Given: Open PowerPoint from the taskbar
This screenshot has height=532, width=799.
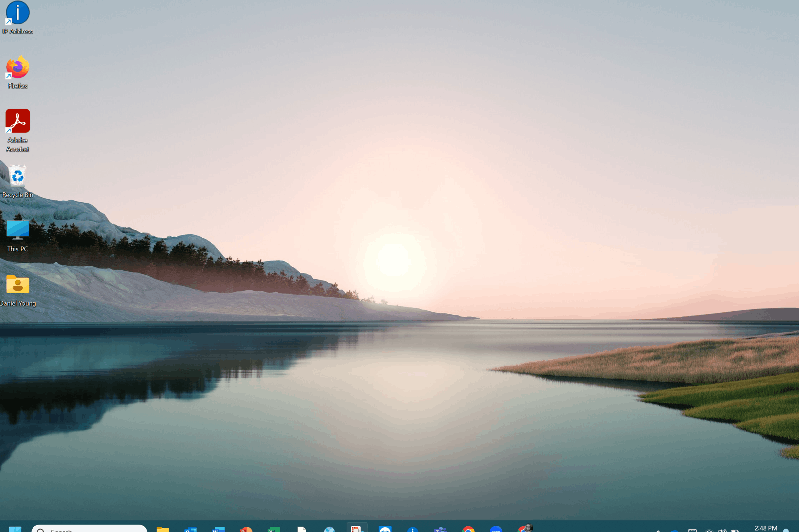Looking at the screenshot, I should [246, 530].
